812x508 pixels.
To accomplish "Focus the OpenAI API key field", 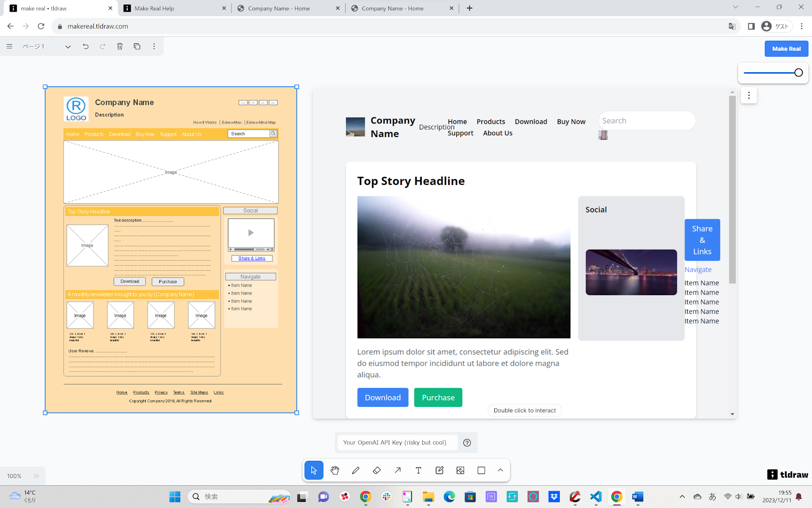I will tap(397, 442).
